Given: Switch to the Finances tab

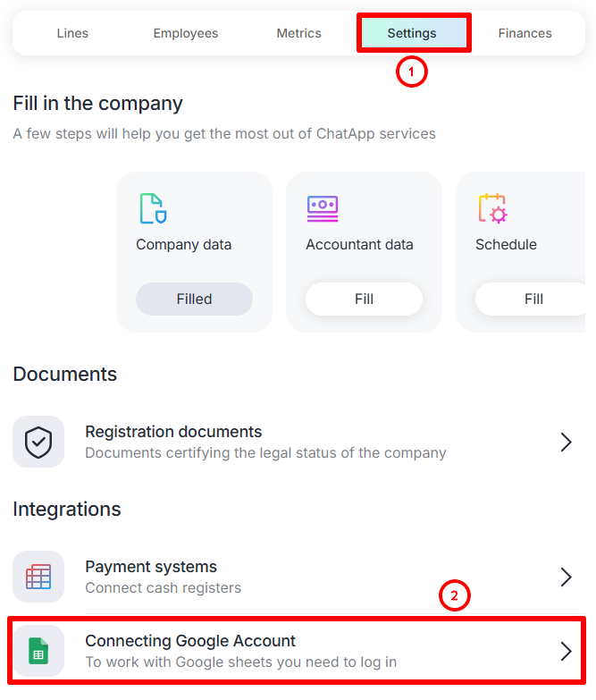Looking at the screenshot, I should (x=525, y=33).
